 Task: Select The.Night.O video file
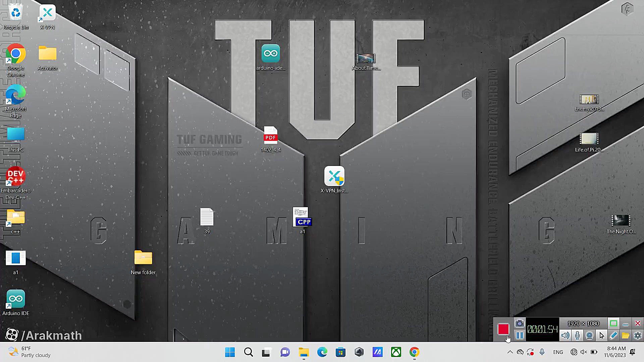click(x=621, y=225)
